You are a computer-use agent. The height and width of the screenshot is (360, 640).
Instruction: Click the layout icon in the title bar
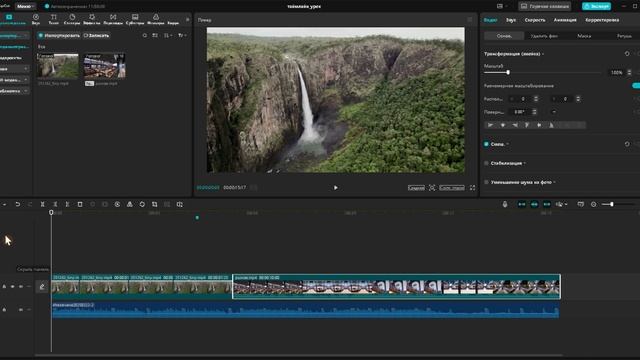tap(500, 6)
